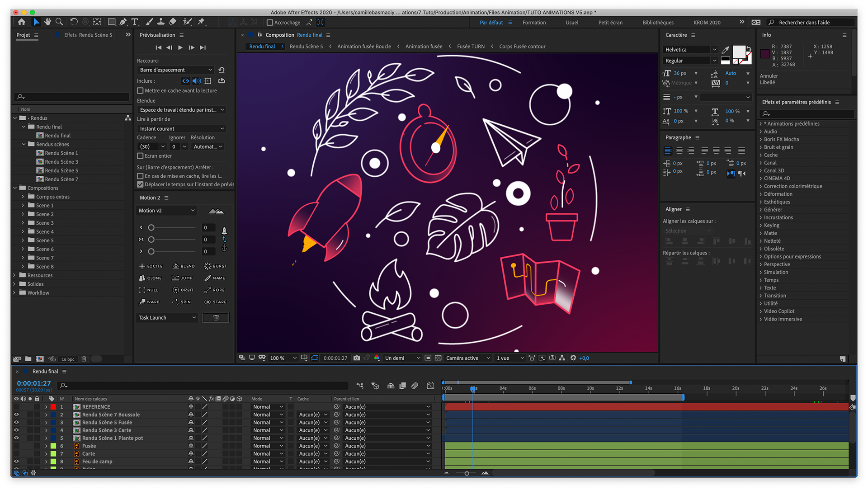The width and height of the screenshot is (868, 490).
Task: Click the EXCITE button in Motion 2
Action: [x=151, y=266]
